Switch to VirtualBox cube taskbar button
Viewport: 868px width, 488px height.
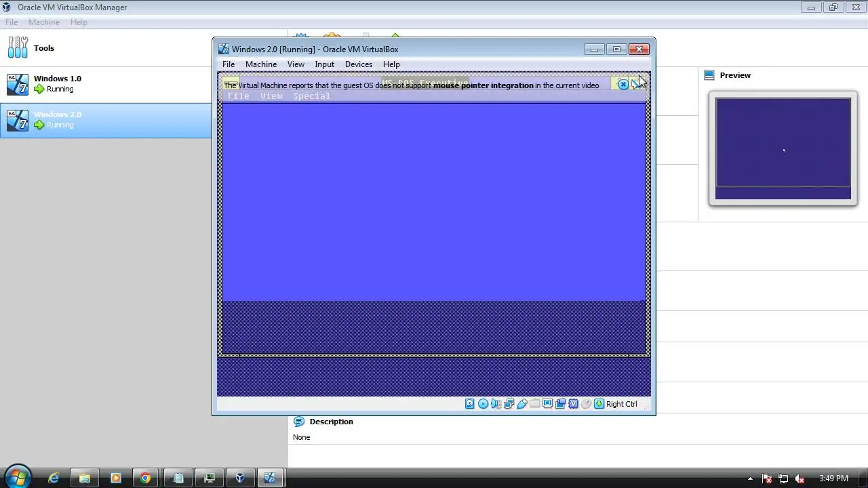pyautogui.click(x=240, y=479)
